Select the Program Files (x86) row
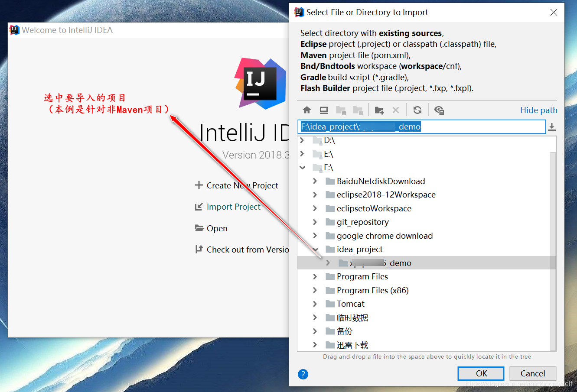Viewport: 577px width, 392px height. (424, 290)
